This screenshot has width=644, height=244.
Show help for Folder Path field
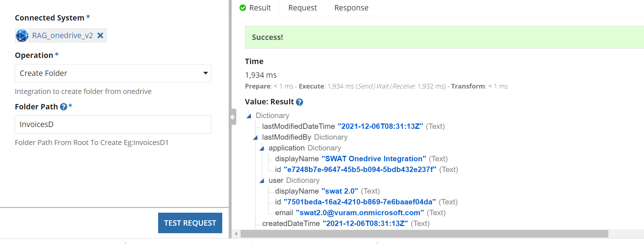coord(64,107)
